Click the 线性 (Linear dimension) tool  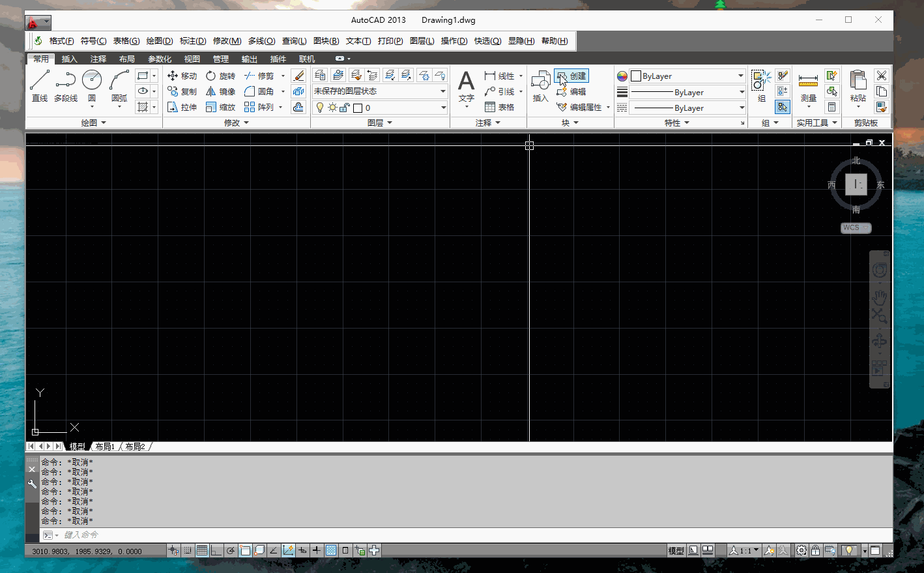pos(500,76)
